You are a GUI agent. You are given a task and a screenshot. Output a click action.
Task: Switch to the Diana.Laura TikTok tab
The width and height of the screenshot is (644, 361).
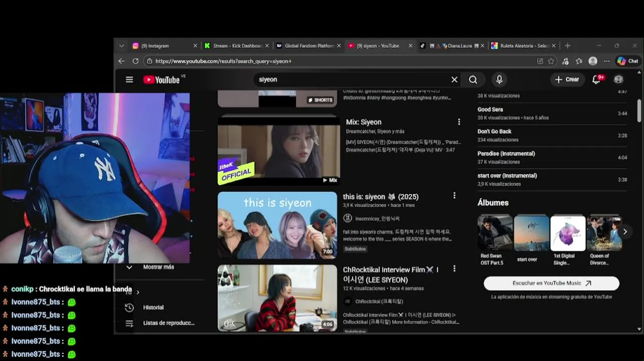(x=451, y=46)
